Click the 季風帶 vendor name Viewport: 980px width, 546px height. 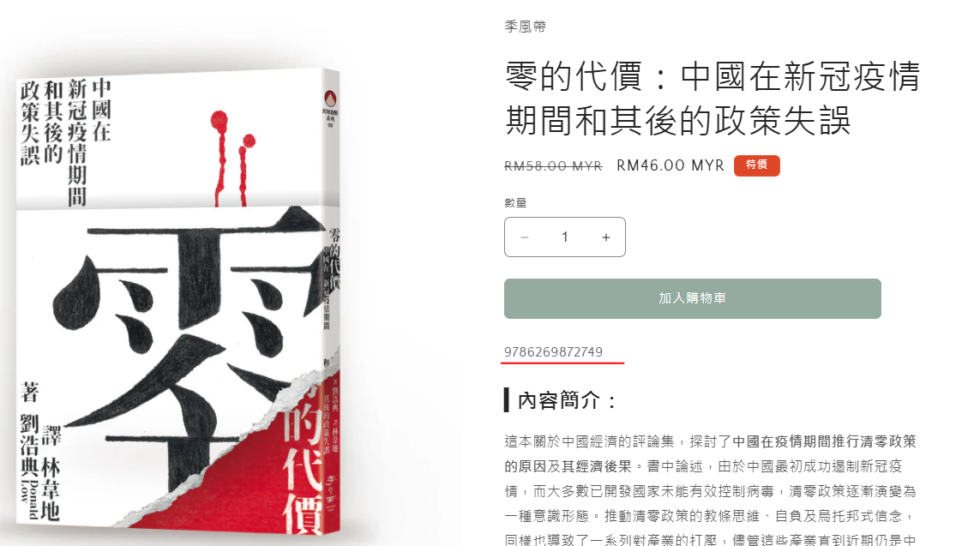coord(526,27)
